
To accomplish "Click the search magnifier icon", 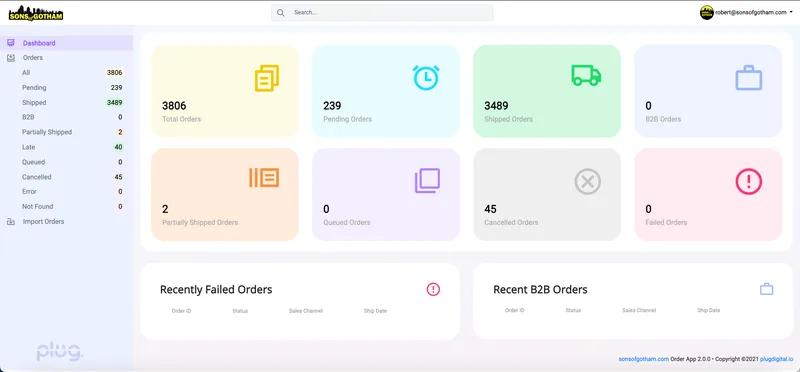I will pos(281,13).
